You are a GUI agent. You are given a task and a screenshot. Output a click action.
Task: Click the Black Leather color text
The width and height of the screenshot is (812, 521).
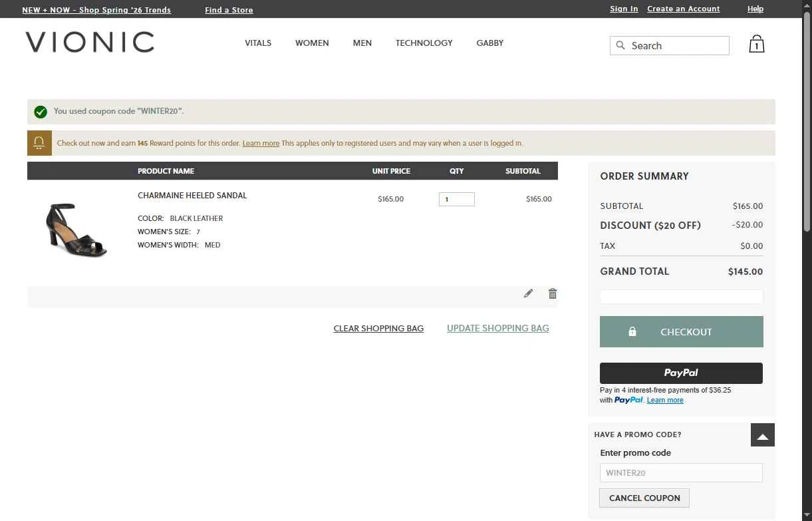[x=196, y=218]
